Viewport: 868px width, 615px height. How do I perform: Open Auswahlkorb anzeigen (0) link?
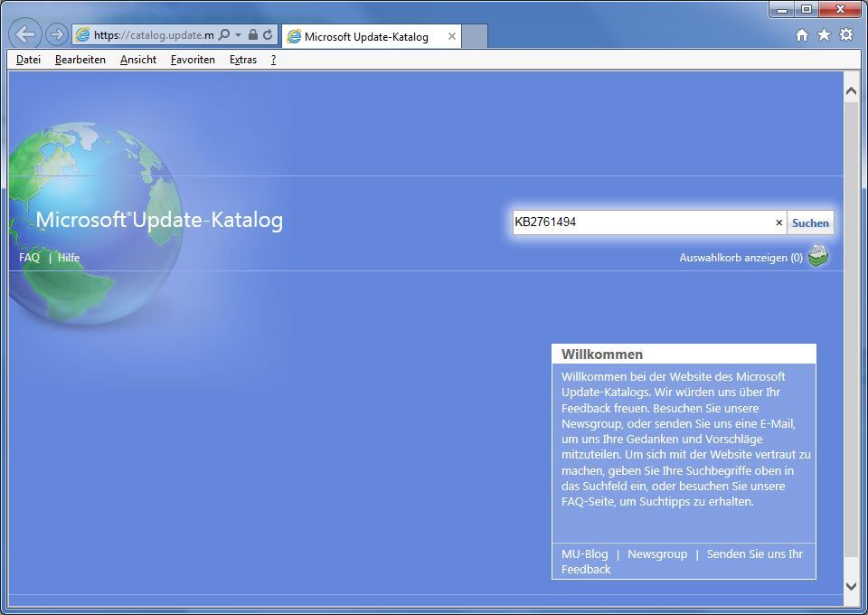741,258
